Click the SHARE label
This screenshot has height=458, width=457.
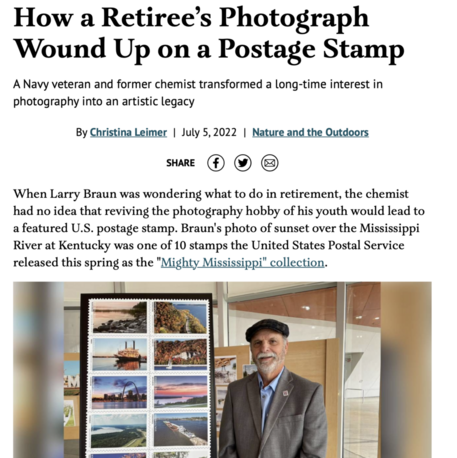tap(180, 163)
